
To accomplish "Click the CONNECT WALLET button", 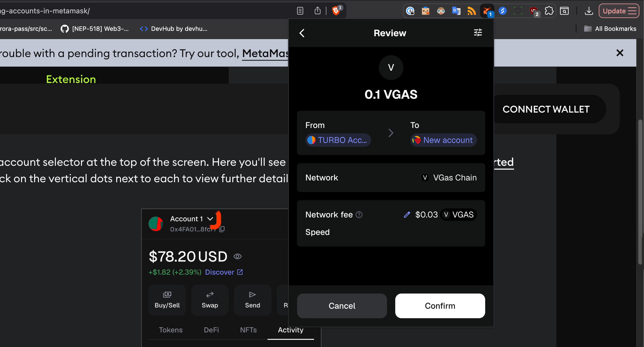I will 546,109.
